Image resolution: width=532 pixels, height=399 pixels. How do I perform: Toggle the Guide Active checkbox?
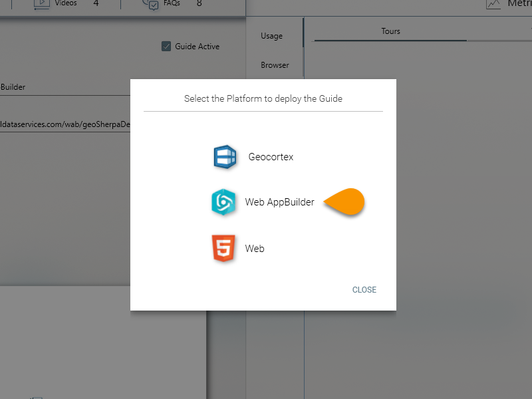166,46
